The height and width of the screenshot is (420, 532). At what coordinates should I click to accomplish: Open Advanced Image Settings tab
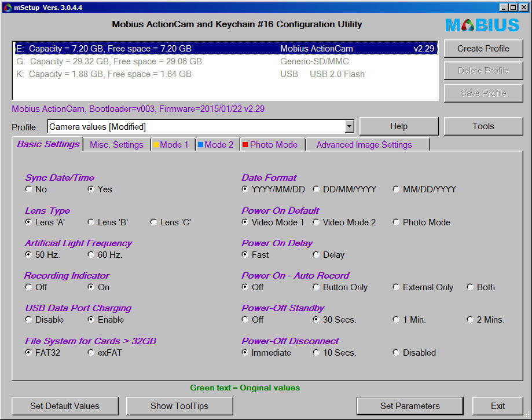pyautogui.click(x=368, y=145)
